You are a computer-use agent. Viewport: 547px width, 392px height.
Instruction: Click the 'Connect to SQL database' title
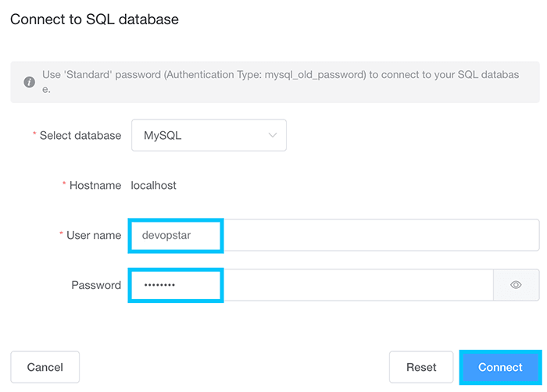pyautogui.click(x=95, y=19)
